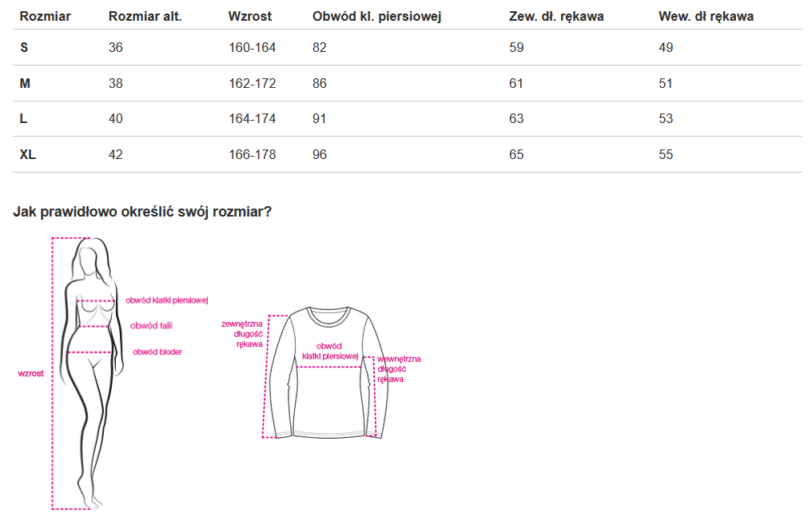The height and width of the screenshot is (521, 812).
Task: Click height value 166-178 for XL
Action: point(252,154)
